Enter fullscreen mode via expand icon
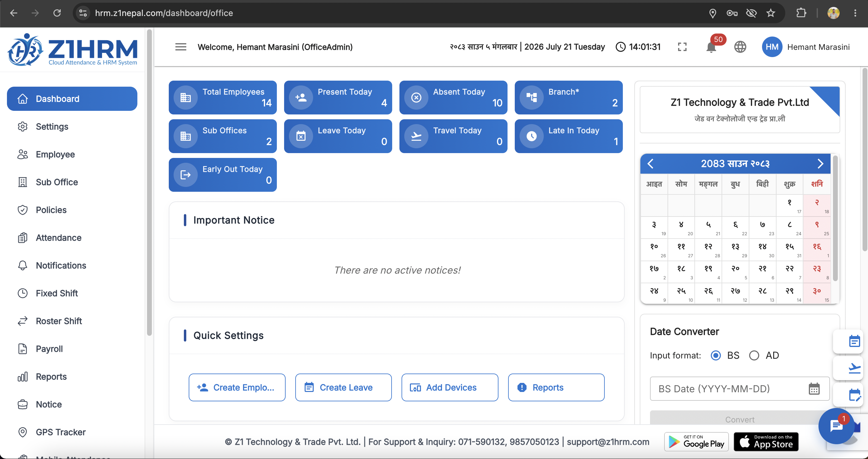This screenshot has height=459, width=868. click(682, 47)
